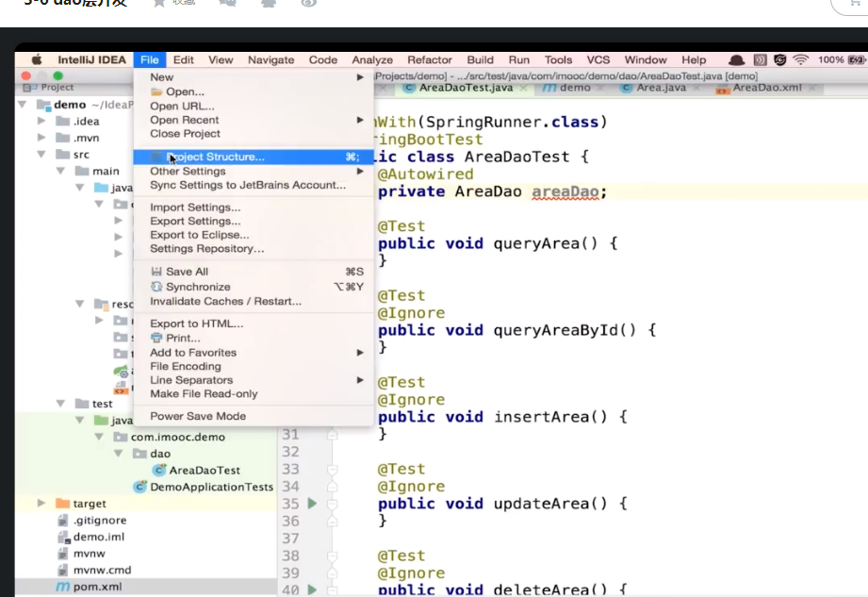Choose Make File Read-only
The image size is (868, 597).
click(x=254, y=393)
